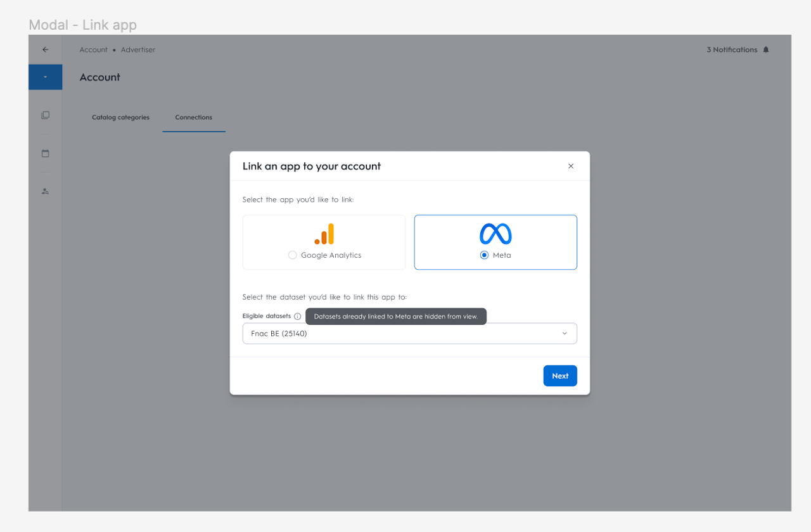Go to Account breadcrumb
Viewport: 811px width, 532px height.
[x=94, y=49]
